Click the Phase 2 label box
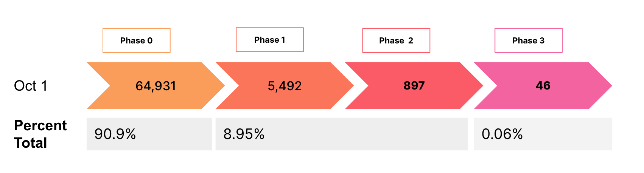The width and height of the screenshot is (644, 173). (396, 40)
